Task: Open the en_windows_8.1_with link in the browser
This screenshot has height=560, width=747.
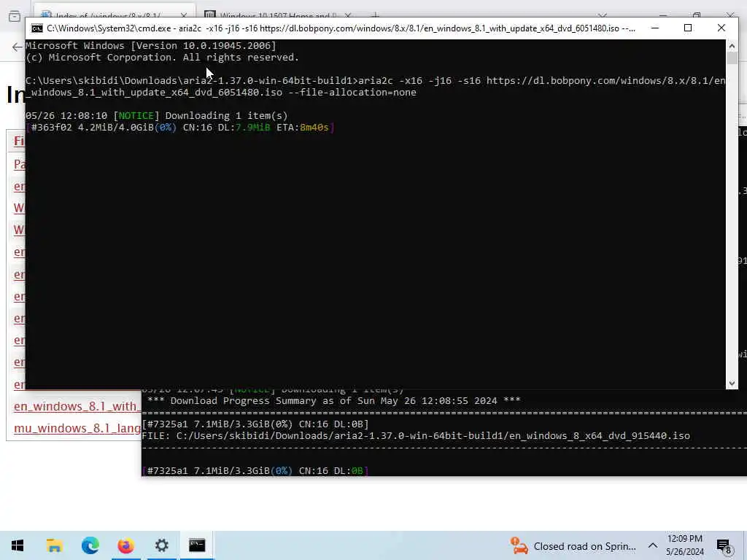Action: click(77, 406)
